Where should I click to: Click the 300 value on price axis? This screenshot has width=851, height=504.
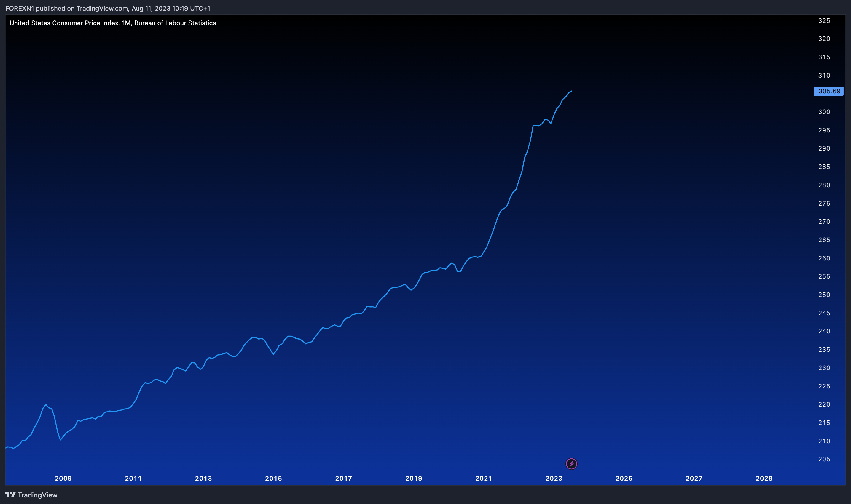point(824,112)
